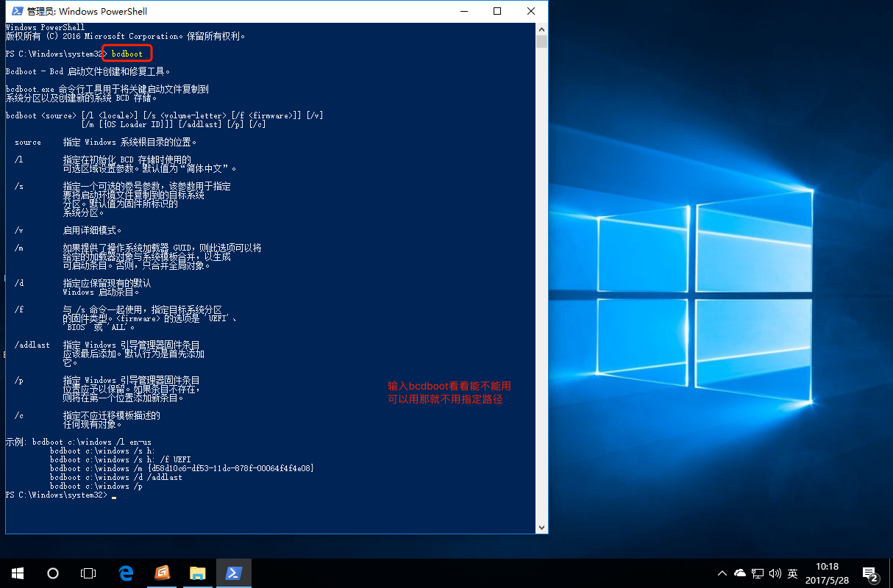Open the volume speaker tray icon
Viewport: 893px width, 588px height.
pos(775,573)
